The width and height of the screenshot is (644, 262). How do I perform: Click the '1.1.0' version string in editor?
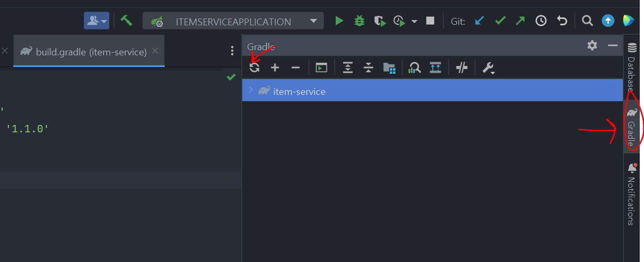(x=27, y=128)
